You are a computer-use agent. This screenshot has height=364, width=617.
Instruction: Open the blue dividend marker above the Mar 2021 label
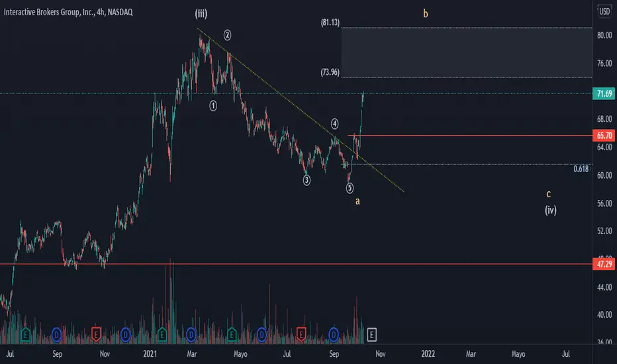point(191,335)
